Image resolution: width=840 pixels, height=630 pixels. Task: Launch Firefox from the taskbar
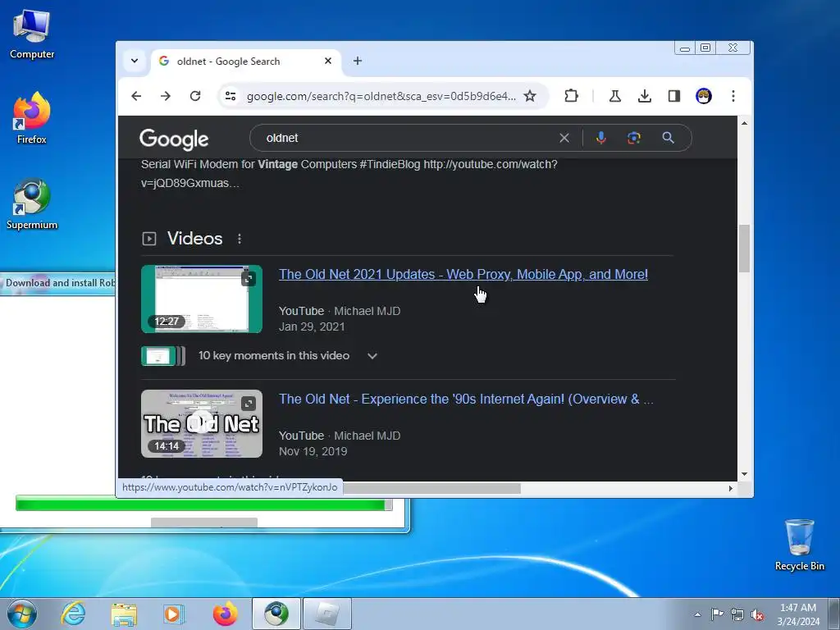[x=225, y=614]
